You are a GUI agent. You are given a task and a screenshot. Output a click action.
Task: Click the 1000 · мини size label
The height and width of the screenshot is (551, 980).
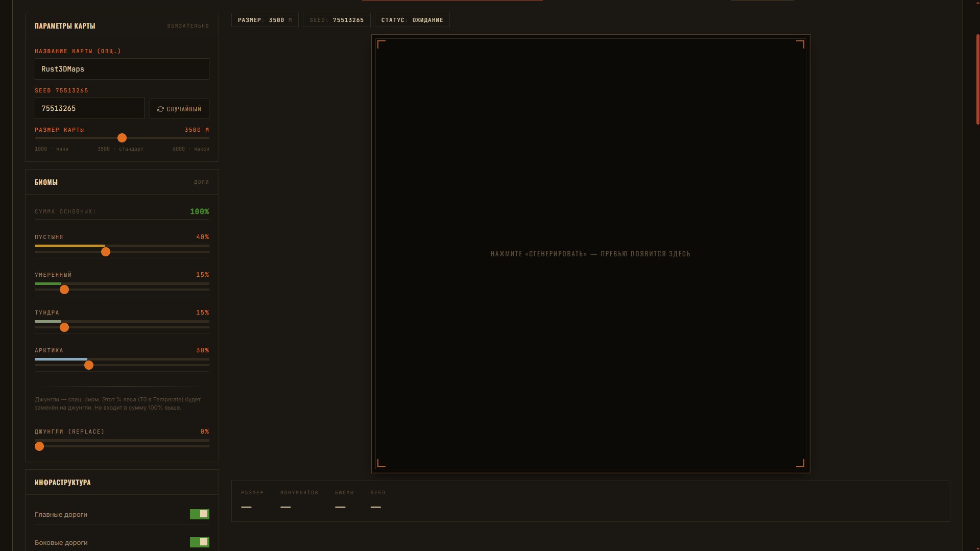click(x=52, y=149)
